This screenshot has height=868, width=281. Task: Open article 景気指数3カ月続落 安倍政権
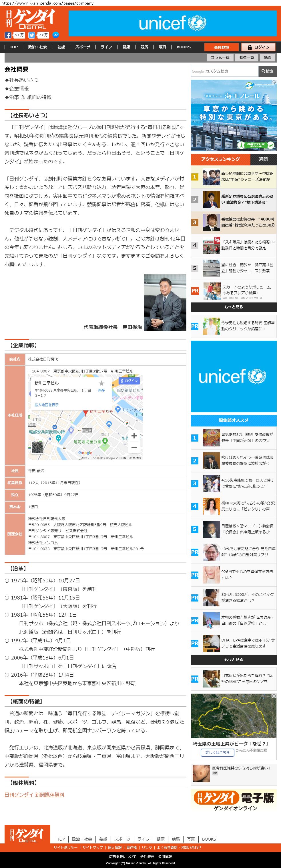pyautogui.click(x=234, y=437)
